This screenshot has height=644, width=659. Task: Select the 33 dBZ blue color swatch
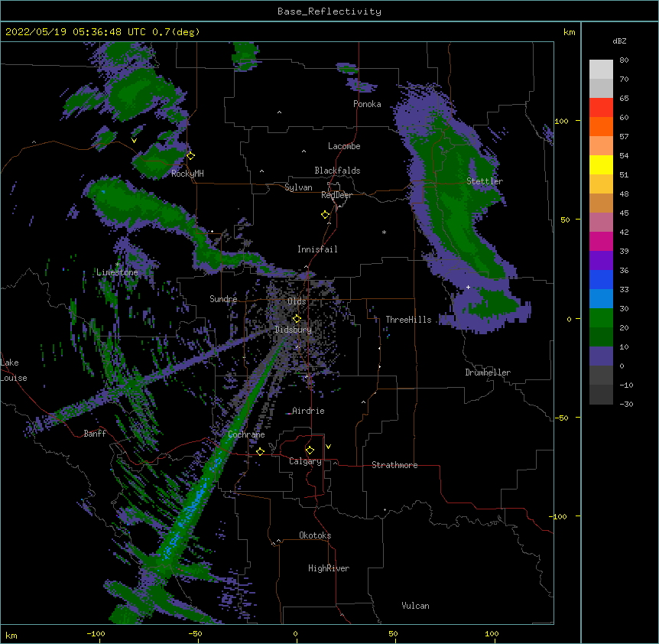pos(601,298)
